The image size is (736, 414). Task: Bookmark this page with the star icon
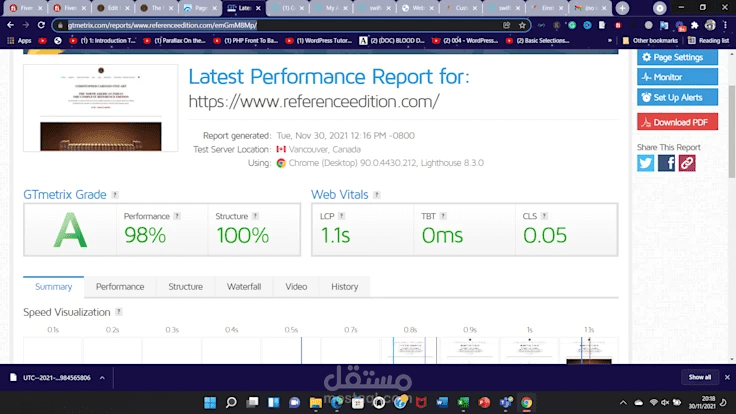point(522,25)
